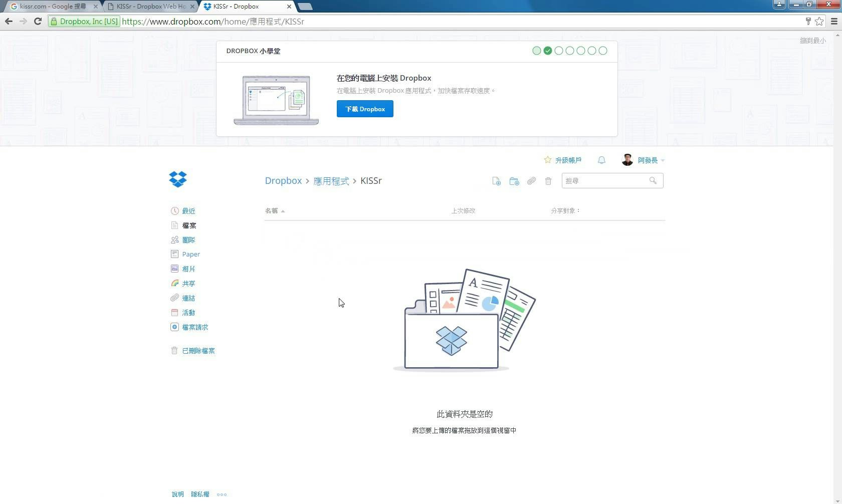Click the file requests icon
Image resolution: width=842 pixels, height=504 pixels.
pyautogui.click(x=174, y=327)
